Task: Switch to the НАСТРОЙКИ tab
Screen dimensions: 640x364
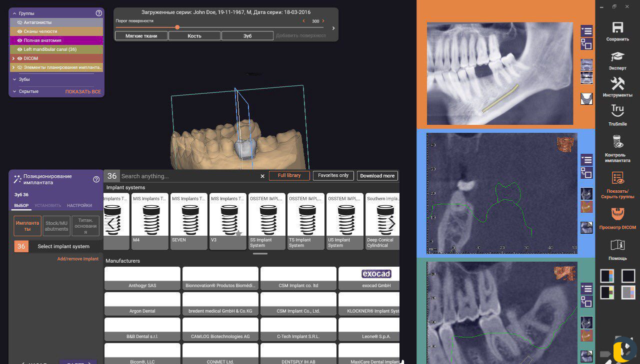Action: click(79, 205)
